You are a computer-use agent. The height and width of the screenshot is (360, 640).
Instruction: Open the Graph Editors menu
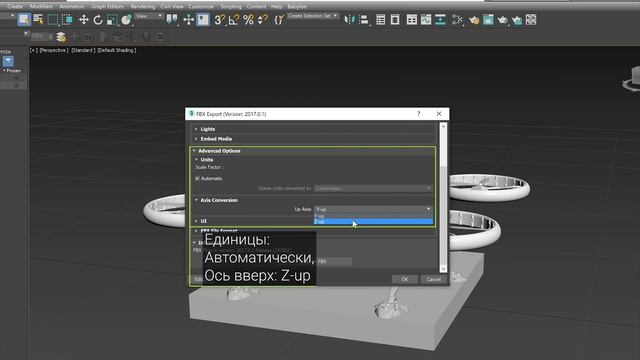(107, 7)
